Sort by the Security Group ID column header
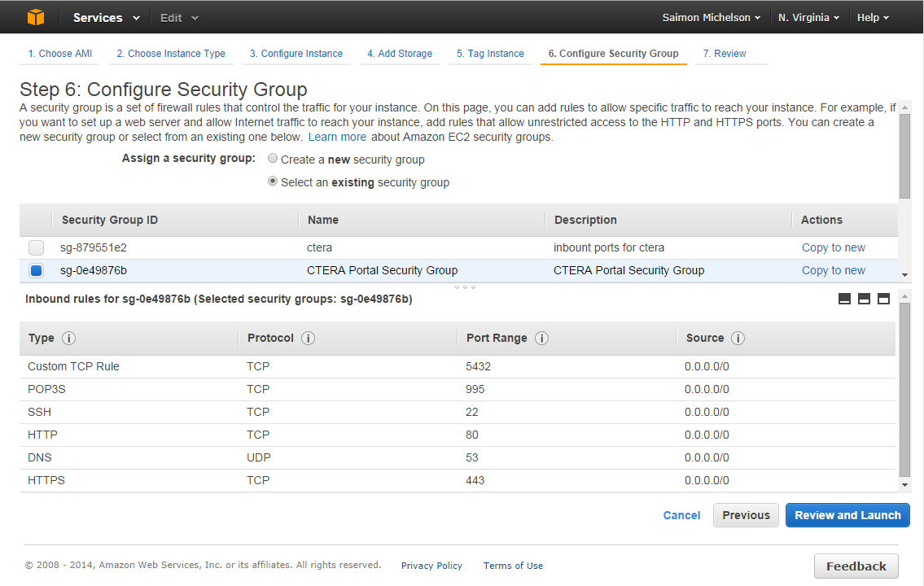Image resolution: width=924 pixels, height=586 pixels. pos(110,220)
